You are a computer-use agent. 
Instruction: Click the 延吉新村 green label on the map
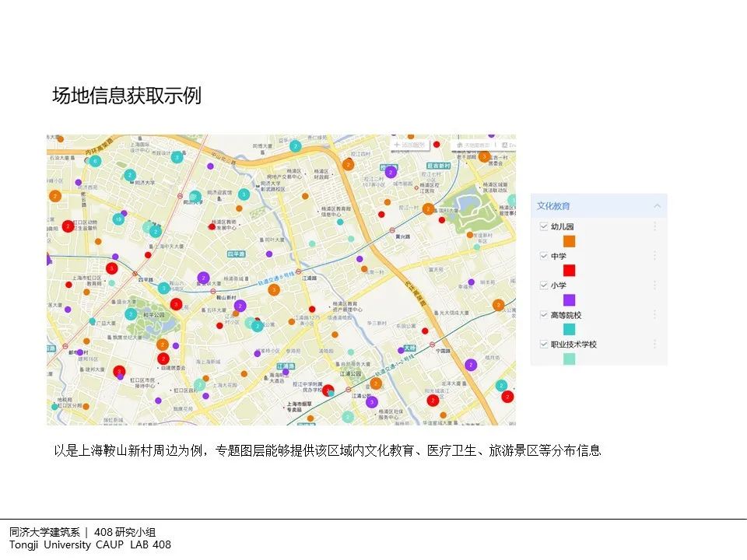[x=438, y=166]
